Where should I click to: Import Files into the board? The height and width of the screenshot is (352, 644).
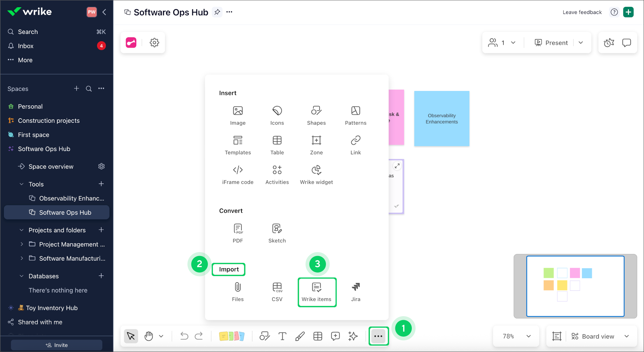[238, 292]
